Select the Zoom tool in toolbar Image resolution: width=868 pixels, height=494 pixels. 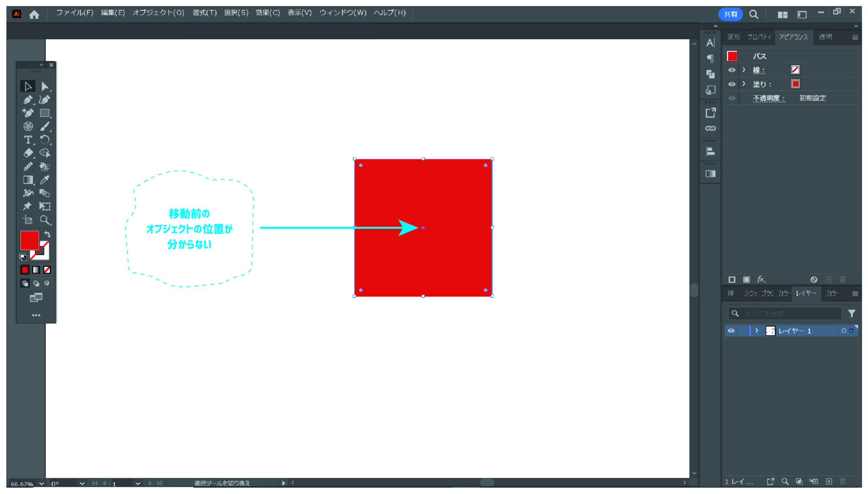(x=45, y=220)
